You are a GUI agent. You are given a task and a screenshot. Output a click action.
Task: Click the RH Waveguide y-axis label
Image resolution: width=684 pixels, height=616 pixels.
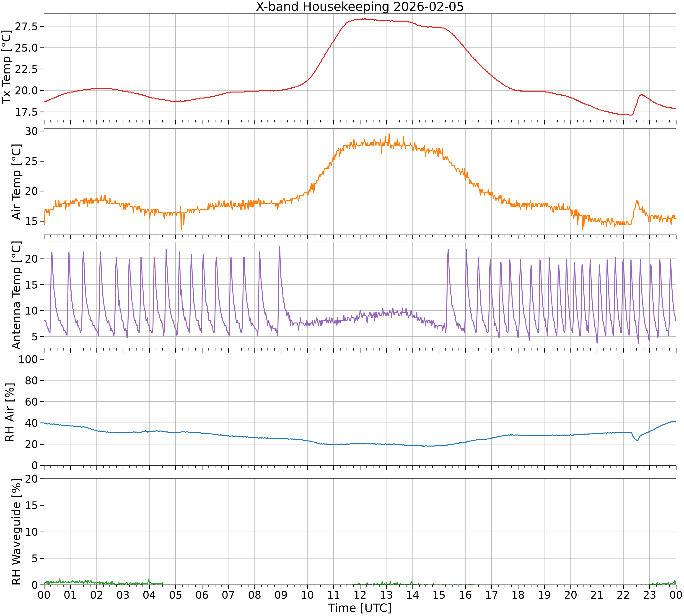click(16, 532)
